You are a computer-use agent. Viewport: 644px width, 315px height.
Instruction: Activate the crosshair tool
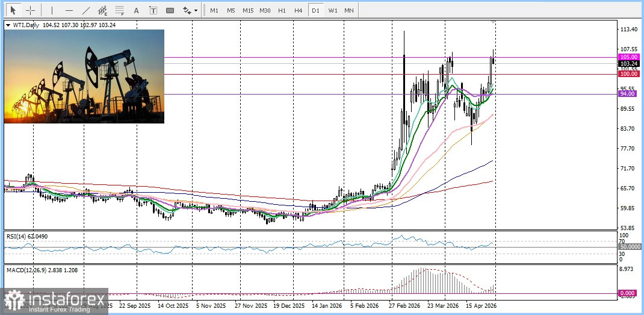pyautogui.click(x=30, y=10)
